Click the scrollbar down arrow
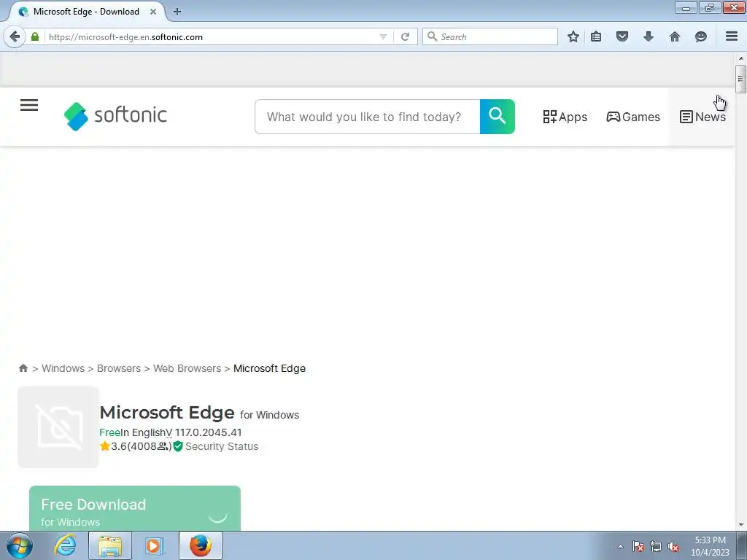Screen dimensions: 747x560 pyautogui.click(x=740, y=525)
